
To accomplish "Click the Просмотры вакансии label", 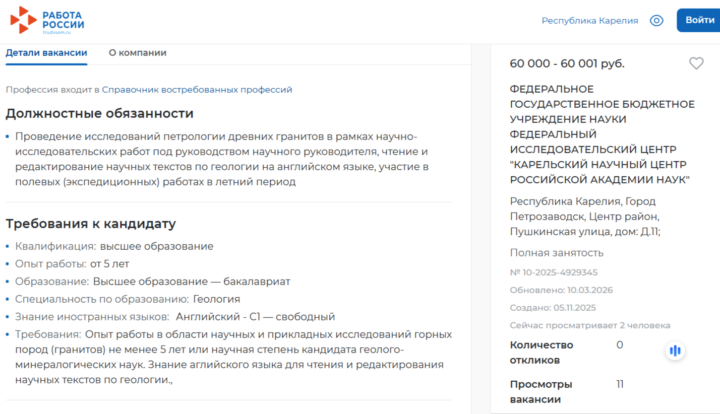I will 541,391.
